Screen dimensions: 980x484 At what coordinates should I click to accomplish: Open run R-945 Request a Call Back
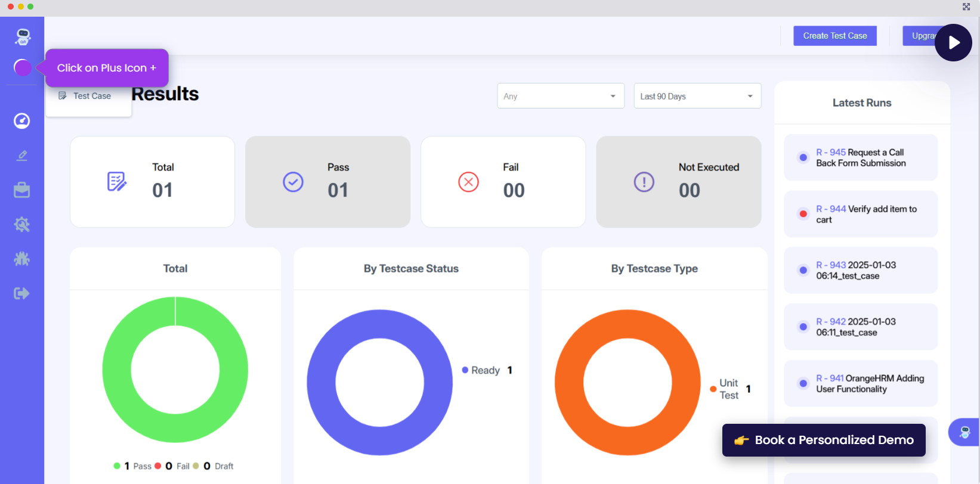[860, 158]
